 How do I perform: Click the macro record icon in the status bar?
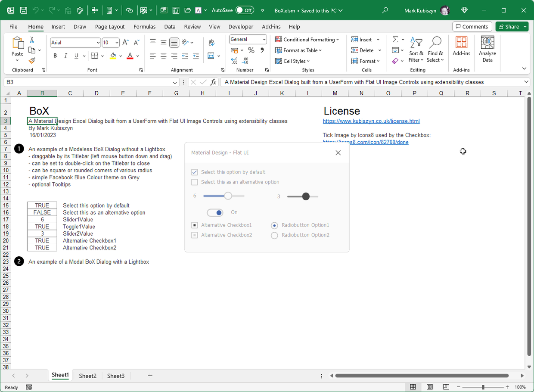point(28,387)
